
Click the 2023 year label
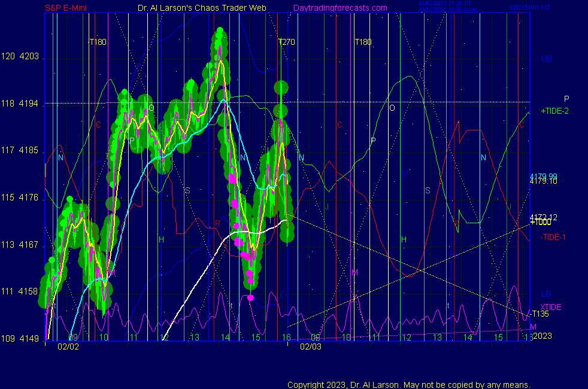coord(542,336)
